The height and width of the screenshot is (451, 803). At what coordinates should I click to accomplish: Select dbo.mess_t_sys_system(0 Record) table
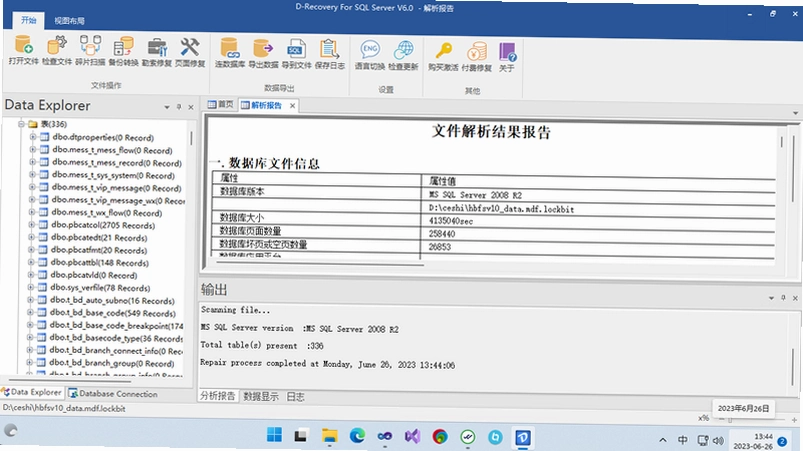[x=113, y=175]
